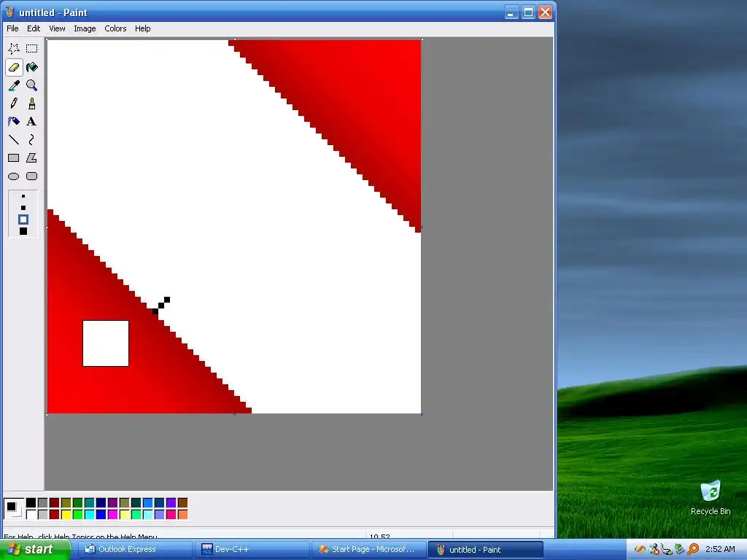Viewport: 747px width, 560px height.
Task: Click the untitled - Paint taskbar button
Action: pyautogui.click(x=485, y=550)
